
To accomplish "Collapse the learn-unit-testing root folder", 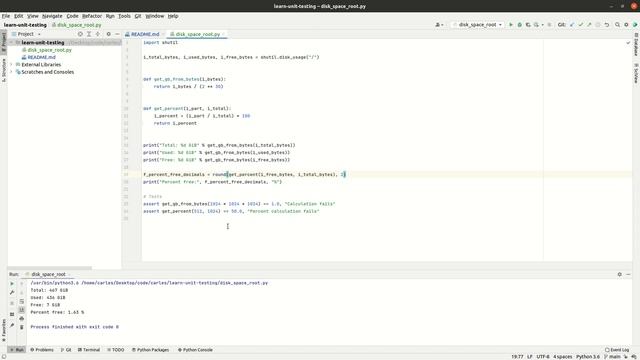I will (11, 42).
